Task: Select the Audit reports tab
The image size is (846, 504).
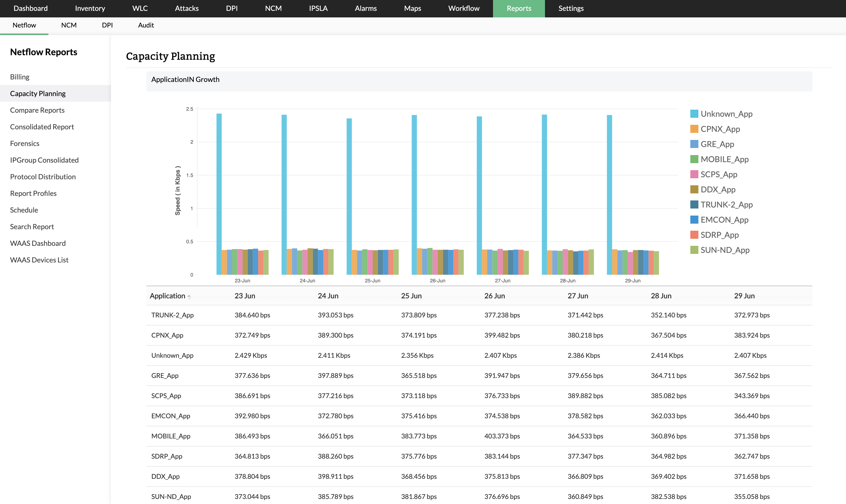Action: pyautogui.click(x=145, y=25)
